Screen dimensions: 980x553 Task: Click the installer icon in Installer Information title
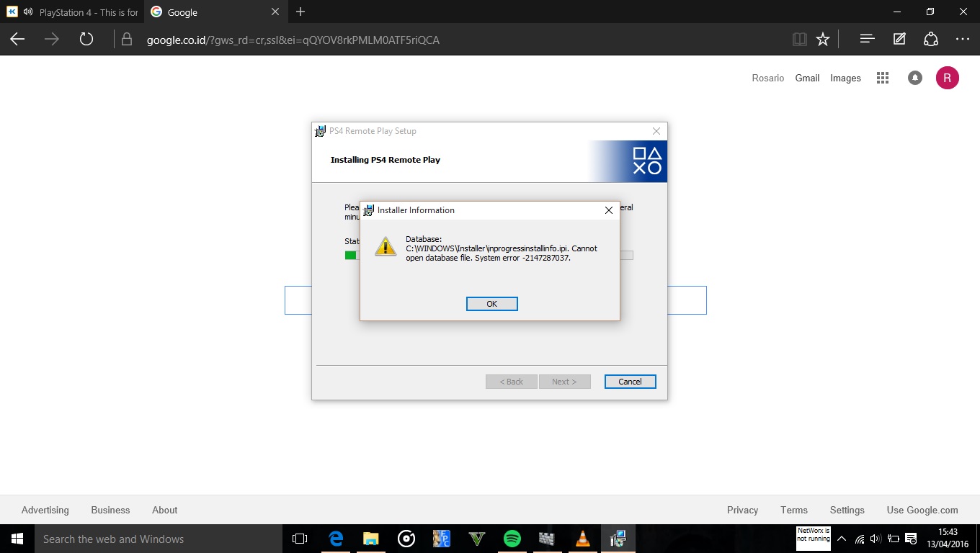(369, 210)
